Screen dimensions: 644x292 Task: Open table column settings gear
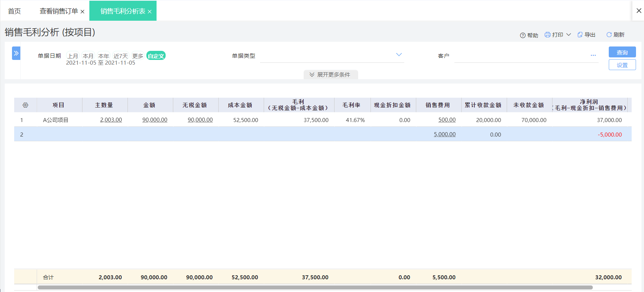pyautogui.click(x=25, y=105)
